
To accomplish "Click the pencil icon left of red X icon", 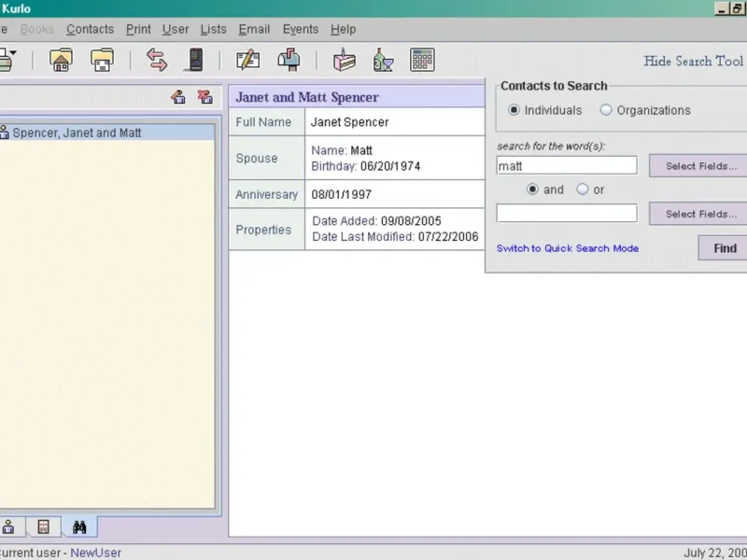I will coord(178,97).
